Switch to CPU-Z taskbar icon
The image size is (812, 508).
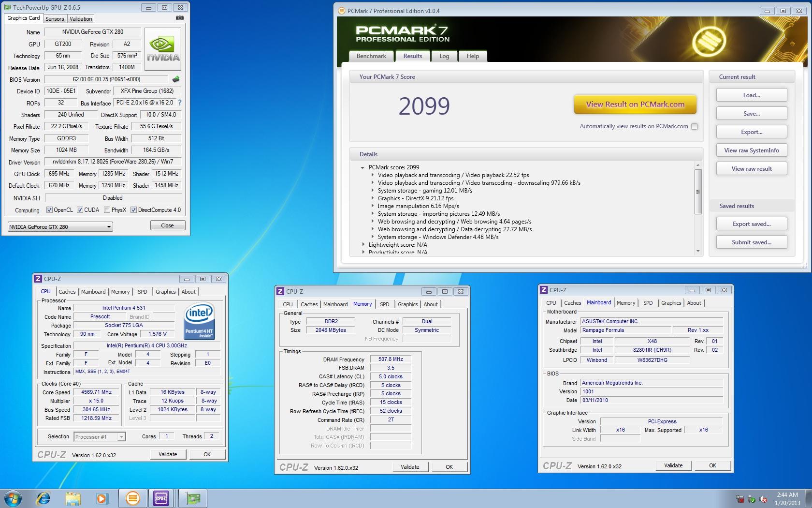point(161,498)
